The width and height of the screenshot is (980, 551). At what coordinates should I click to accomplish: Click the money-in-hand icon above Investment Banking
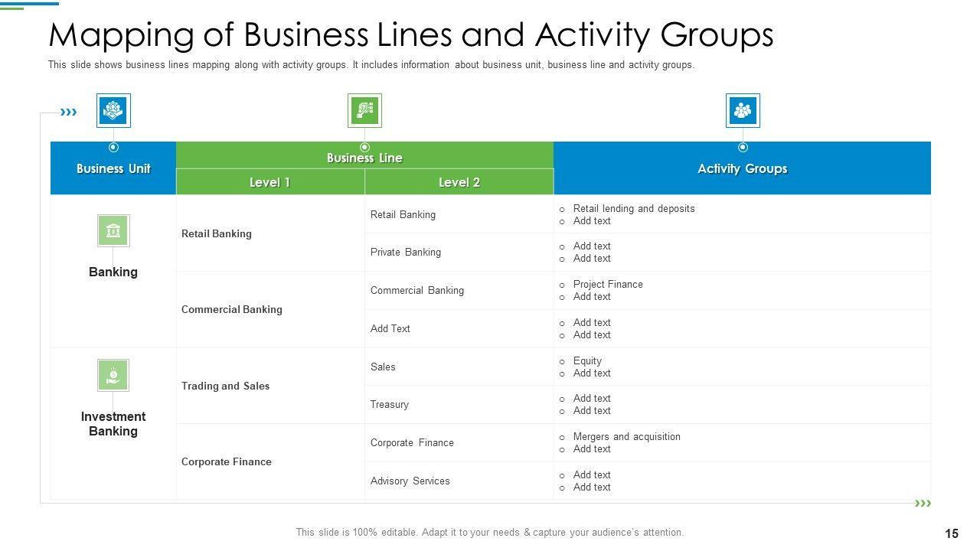pyautogui.click(x=113, y=375)
